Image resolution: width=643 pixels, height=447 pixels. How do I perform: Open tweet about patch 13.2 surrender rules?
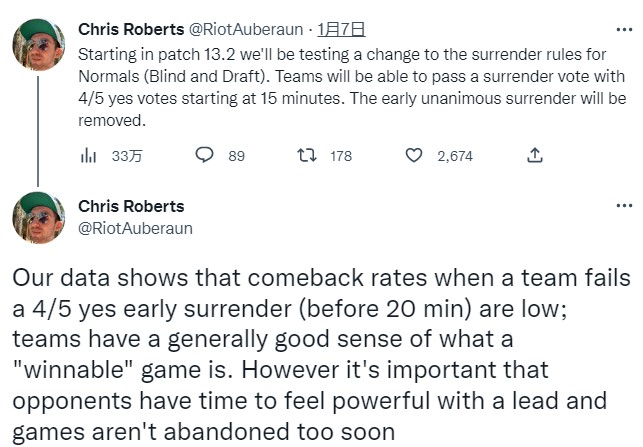point(351,84)
